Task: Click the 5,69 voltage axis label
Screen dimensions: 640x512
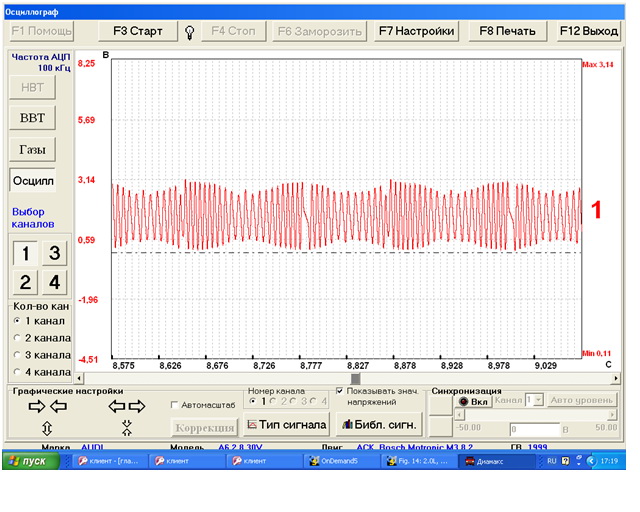Action: click(86, 120)
